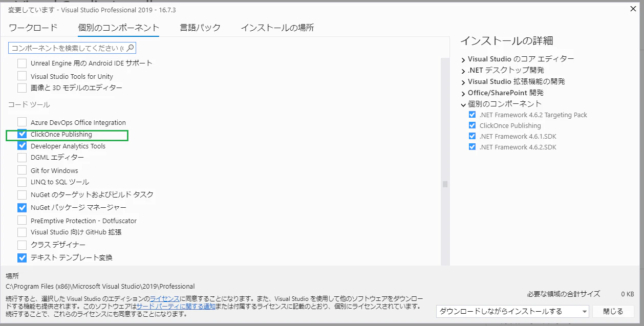This screenshot has height=326, width=644.
Task: Check クラス デザイナー checkbox
Action: pos(22,245)
